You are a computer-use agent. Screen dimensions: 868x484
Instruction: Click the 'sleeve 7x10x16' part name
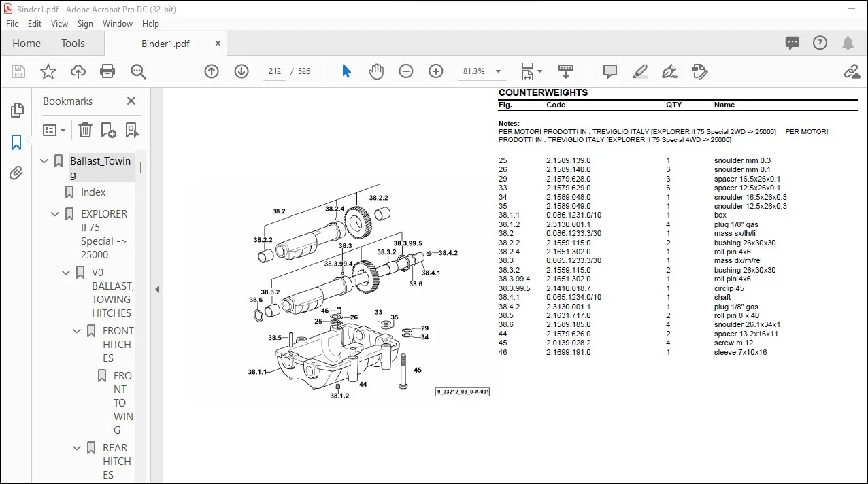coord(740,352)
